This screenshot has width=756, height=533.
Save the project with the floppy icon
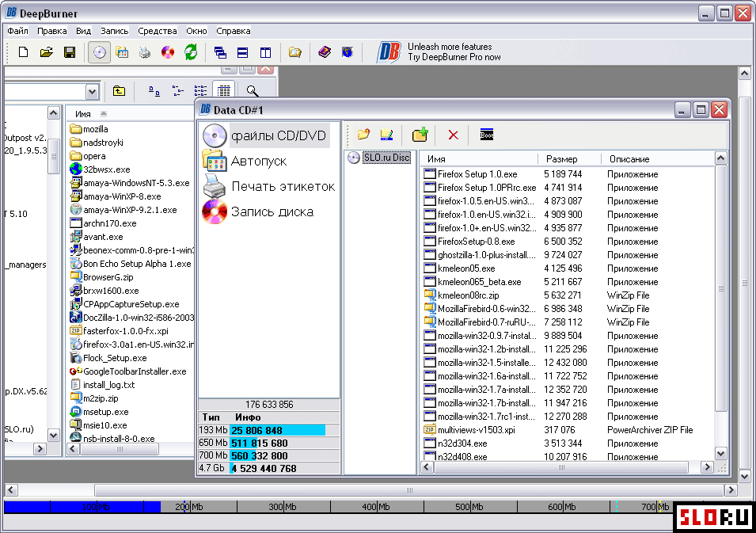click(70, 52)
